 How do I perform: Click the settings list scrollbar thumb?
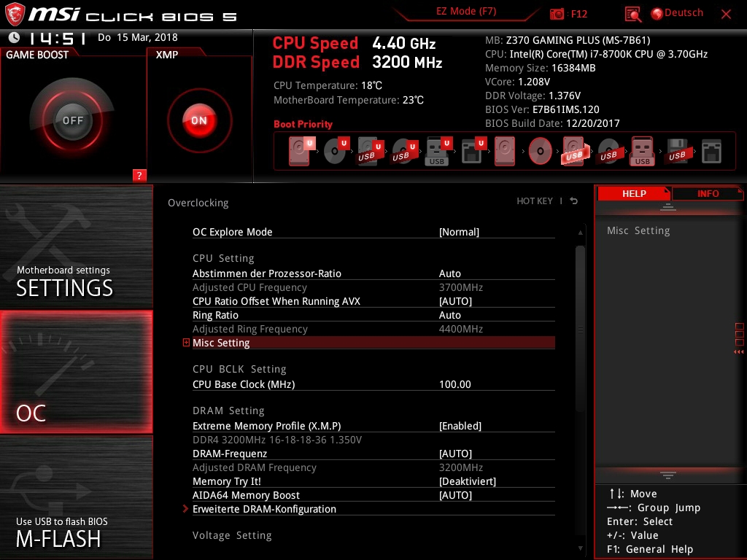tap(580, 329)
